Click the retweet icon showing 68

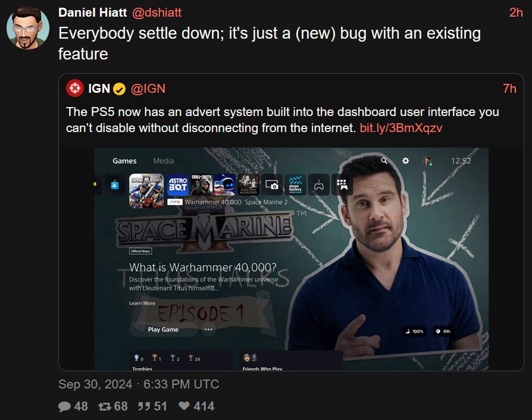[x=105, y=406]
